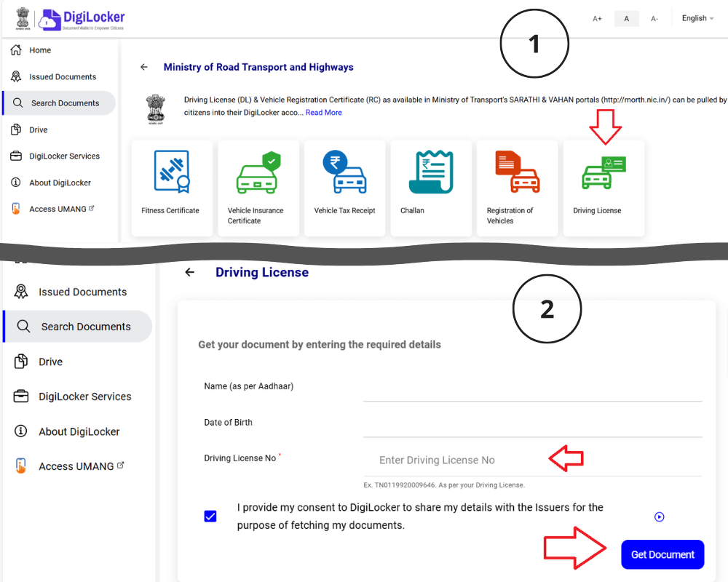
Task: Open Drive in the Driving License form sidebar
Action: click(39, 362)
